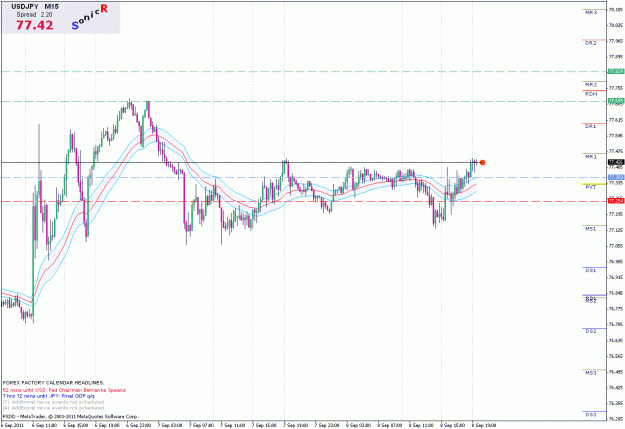The height and width of the screenshot is (429, 625).
Task: Click the yellow PVT pivot line segment
Action: [x=594, y=184]
